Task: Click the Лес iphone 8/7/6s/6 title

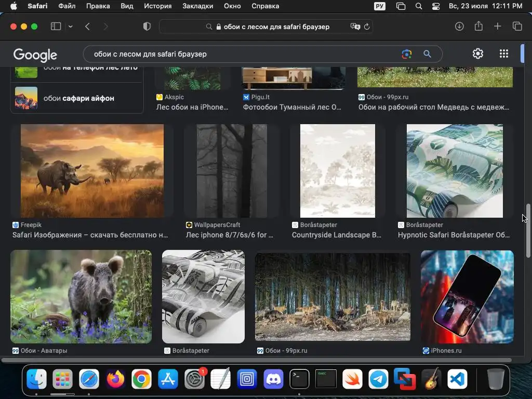Action: point(229,235)
